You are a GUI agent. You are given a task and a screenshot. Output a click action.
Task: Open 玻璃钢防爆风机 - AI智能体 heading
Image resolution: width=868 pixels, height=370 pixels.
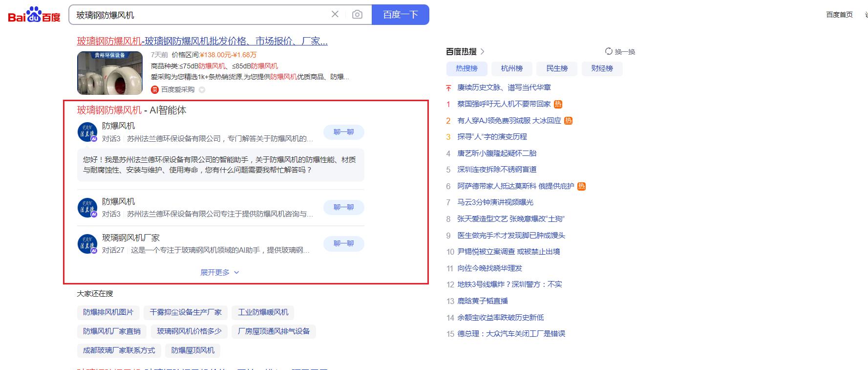pos(131,110)
